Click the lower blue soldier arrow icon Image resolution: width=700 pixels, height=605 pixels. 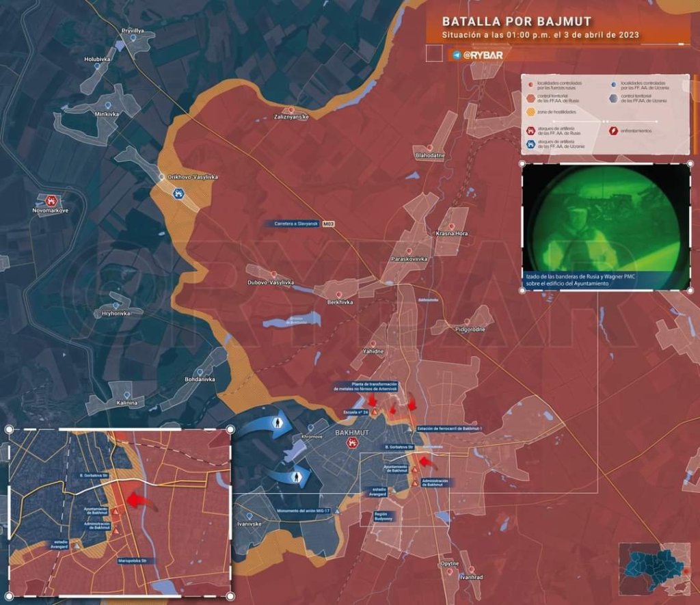coord(297,476)
